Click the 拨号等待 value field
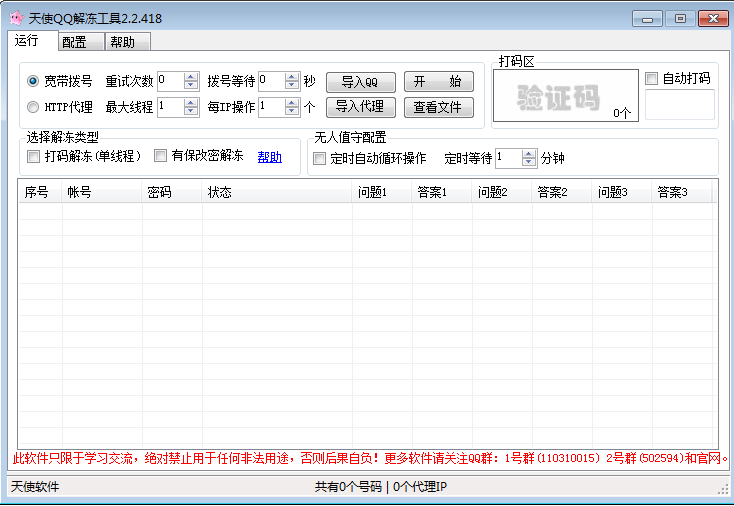This screenshot has height=506, width=734. [272, 81]
